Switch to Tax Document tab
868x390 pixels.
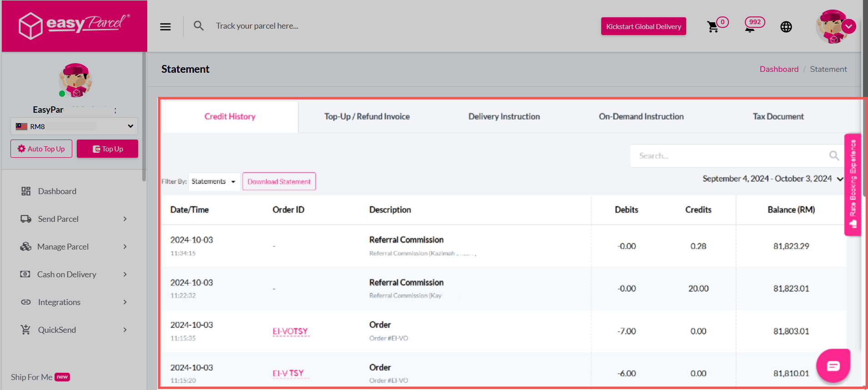pos(778,117)
